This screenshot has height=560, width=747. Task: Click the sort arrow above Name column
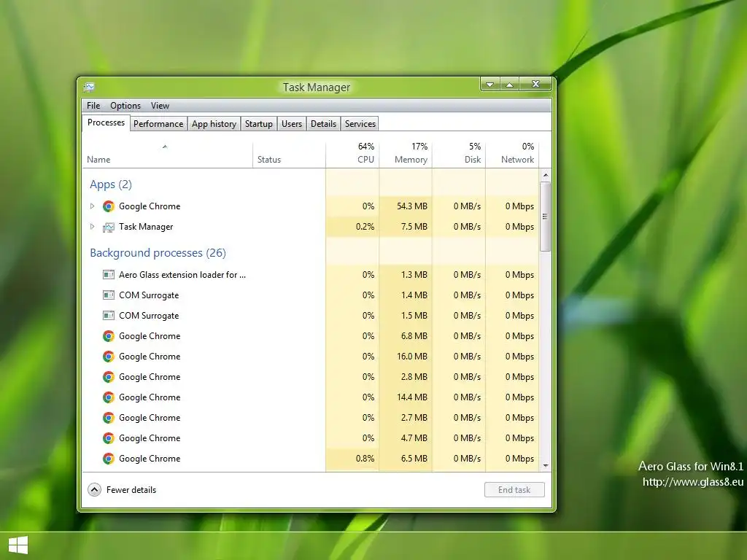(165, 147)
